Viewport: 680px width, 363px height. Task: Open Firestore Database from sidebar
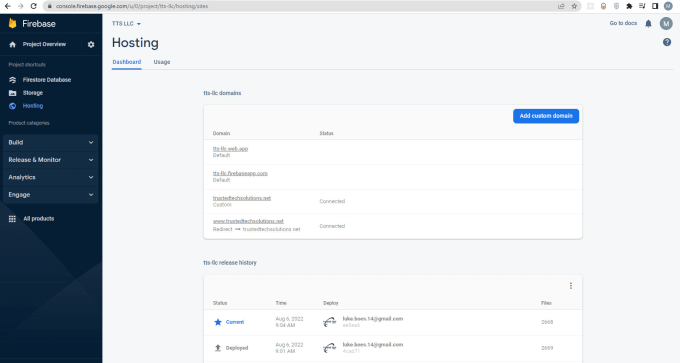(47, 80)
